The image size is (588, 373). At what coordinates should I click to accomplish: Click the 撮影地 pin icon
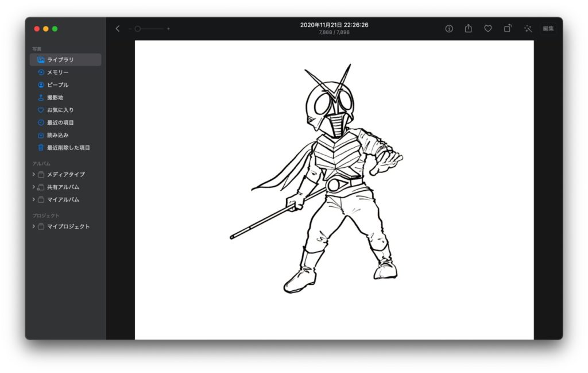pyautogui.click(x=41, y=97)
